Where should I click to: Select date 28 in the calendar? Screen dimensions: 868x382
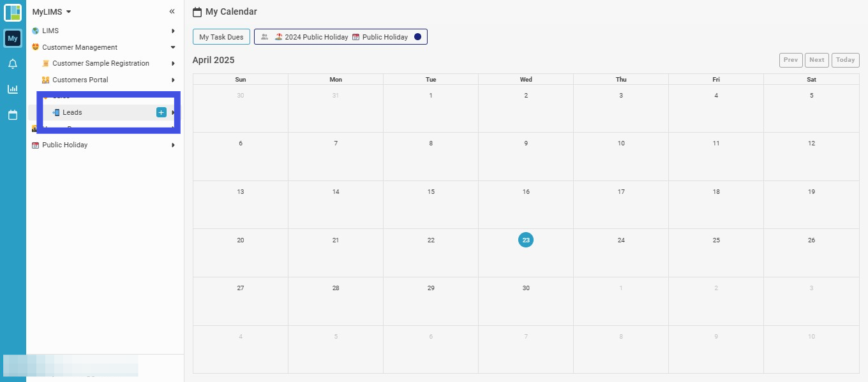click(336, 288)
